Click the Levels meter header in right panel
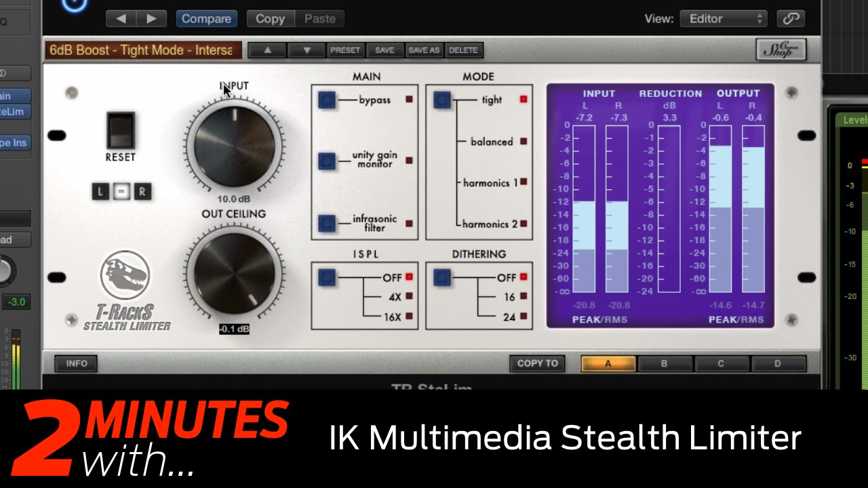The height and width of the screenshot is (488, 868). (853, 119)
